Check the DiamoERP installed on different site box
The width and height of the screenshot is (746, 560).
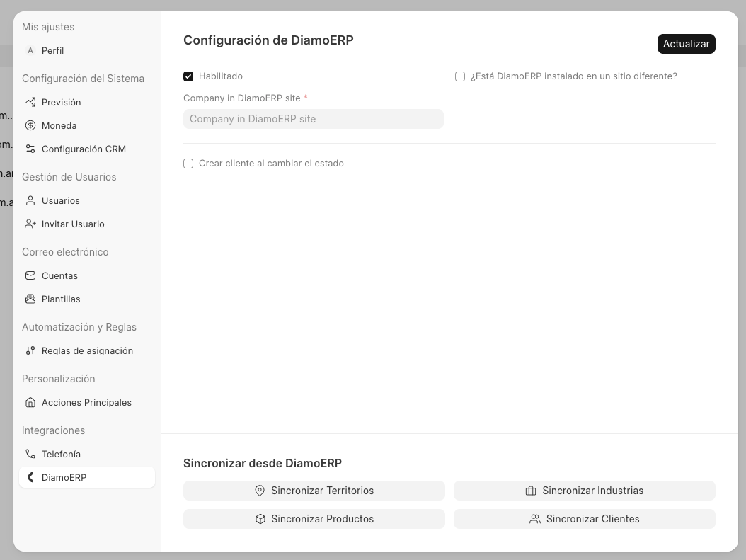click(x=460, y=76)
